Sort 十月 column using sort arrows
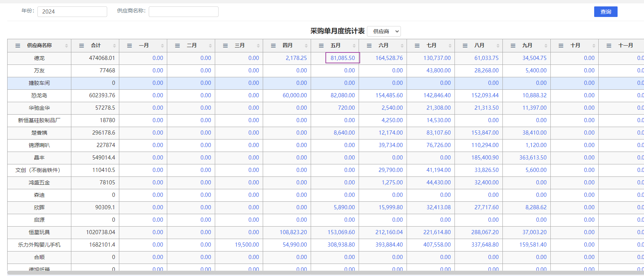The image size is (644, 276). coord(594,46)
